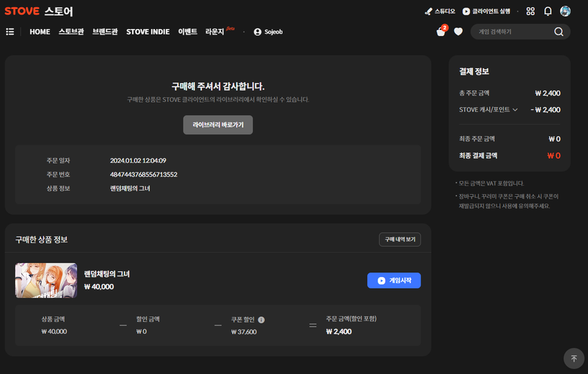Launch the client via 클라이언트 실행

pyautogui.click(x=486, y=11)
